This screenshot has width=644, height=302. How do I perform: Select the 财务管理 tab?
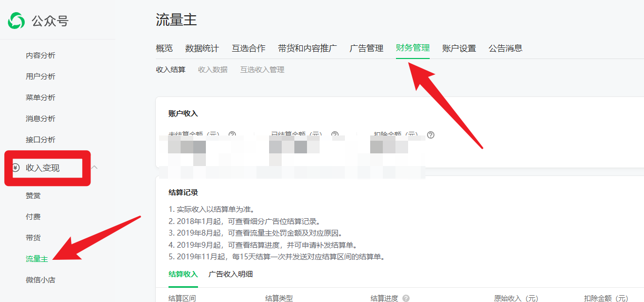[x=413, y=48]
